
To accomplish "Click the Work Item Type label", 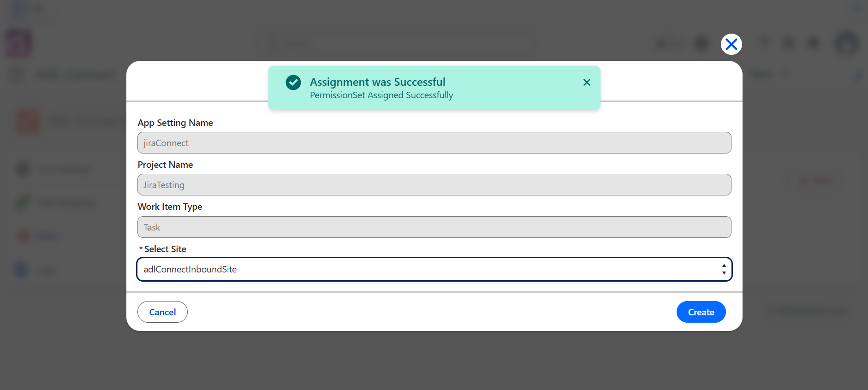I will click(x=170, y=207).
